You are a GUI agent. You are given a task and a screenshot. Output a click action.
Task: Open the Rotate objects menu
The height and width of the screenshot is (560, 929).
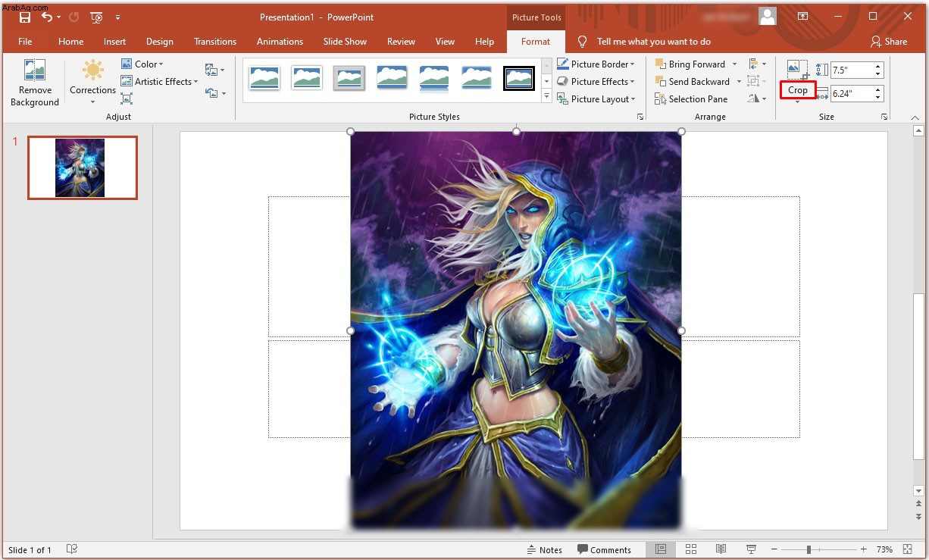tap(756, 99)
